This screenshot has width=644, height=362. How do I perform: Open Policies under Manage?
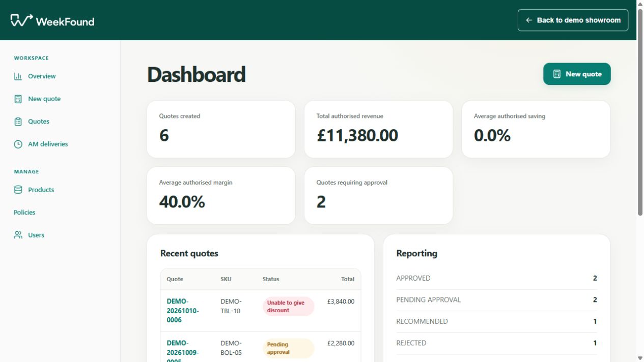click(24, 213)
